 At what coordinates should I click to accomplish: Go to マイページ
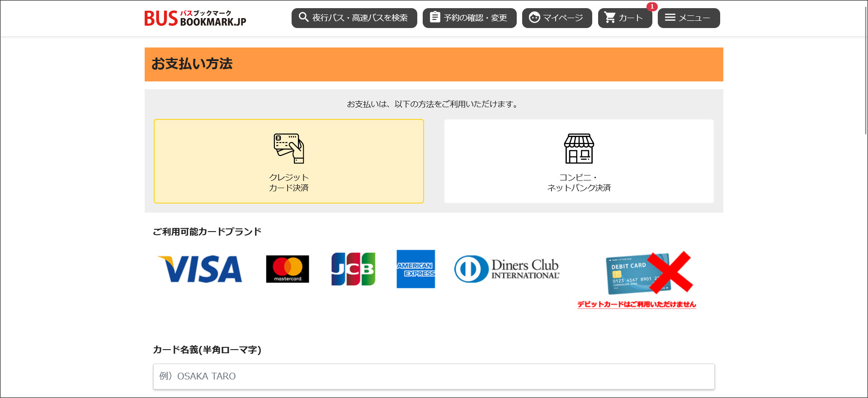(x=557, y=18)
